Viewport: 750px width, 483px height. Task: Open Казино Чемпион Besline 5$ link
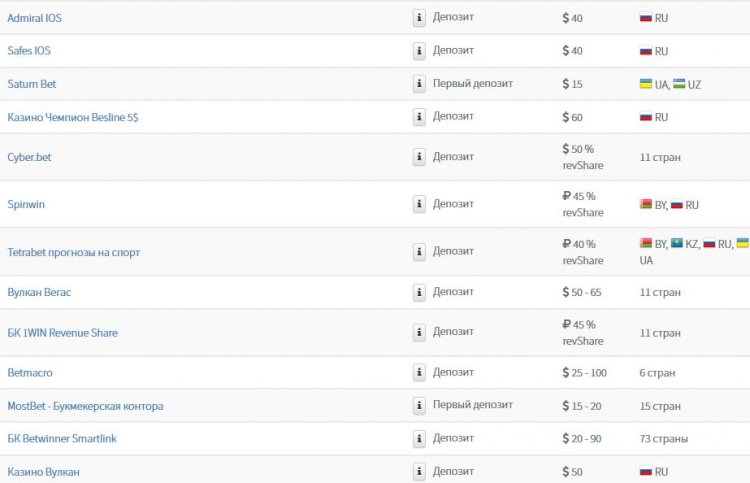coord(73,117)
